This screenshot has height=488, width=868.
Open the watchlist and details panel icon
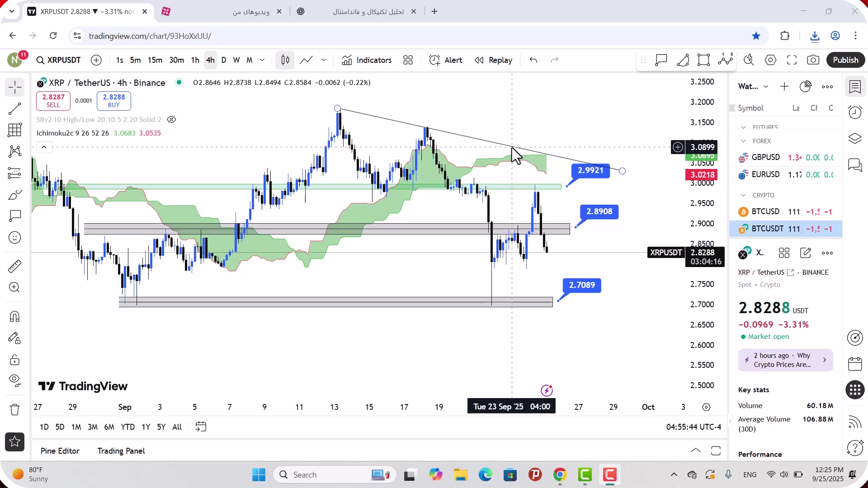[x=855, y=87]
